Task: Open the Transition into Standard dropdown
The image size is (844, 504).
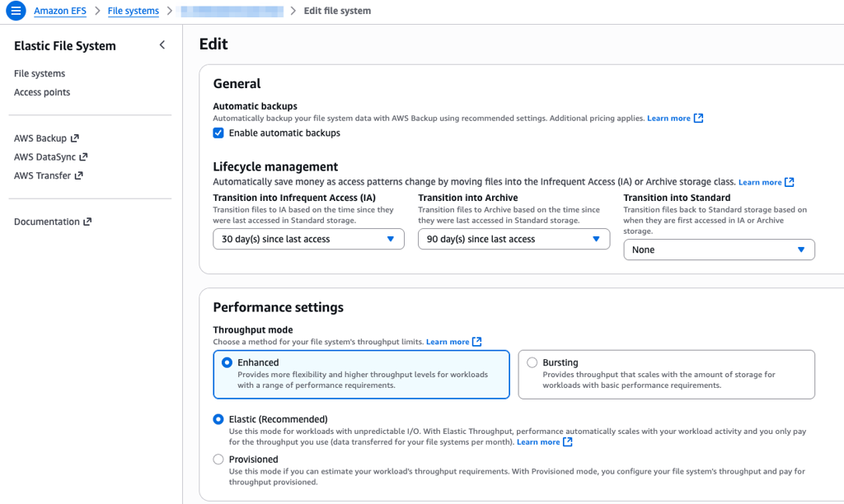Action: click(719, 250)
